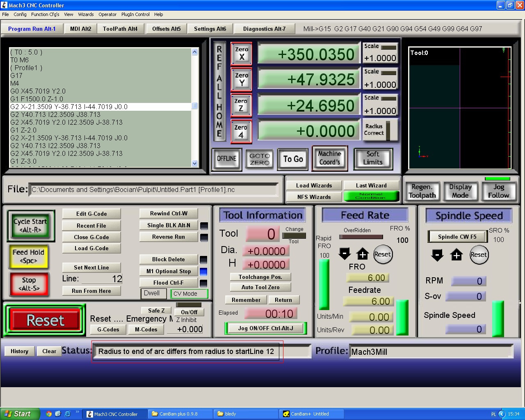Viewport: 525px width, 420px height.
Task: Toggle Machine Coord's display
Action: [330, 158]
